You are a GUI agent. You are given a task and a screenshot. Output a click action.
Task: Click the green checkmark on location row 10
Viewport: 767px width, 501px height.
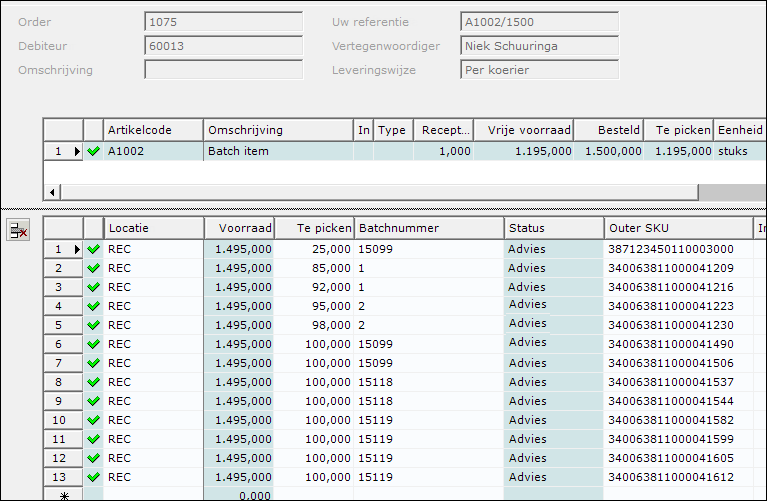93,420
